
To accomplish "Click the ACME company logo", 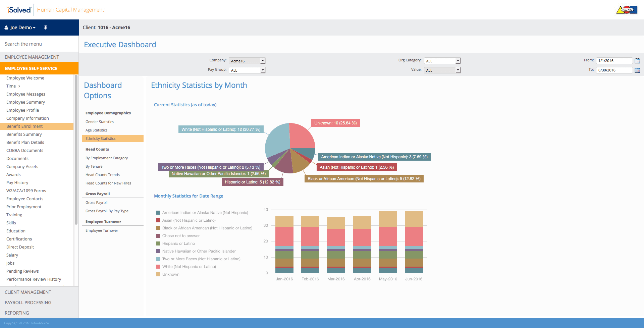I will tap(627, 10).
